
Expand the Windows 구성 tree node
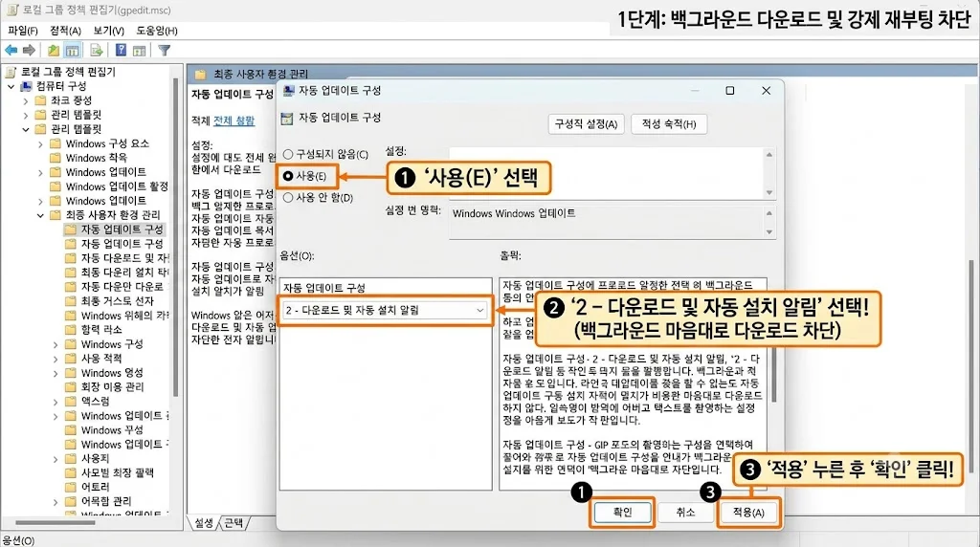[56, 344]
